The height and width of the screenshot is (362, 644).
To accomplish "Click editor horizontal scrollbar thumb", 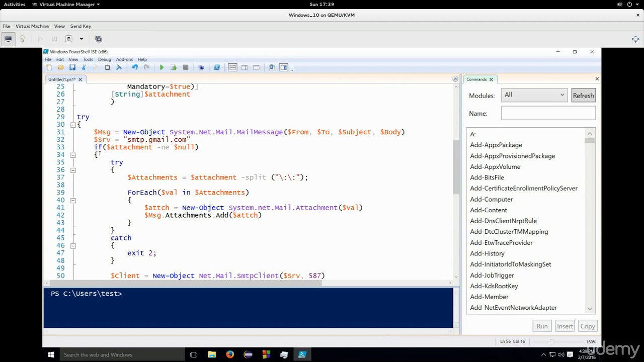I will click(187, 283).
